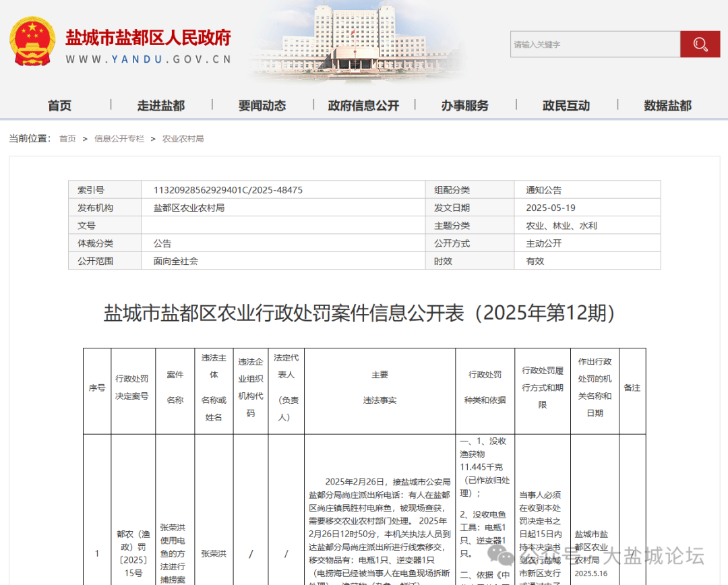Open the 要闻动态 navigation menu item

262,105
